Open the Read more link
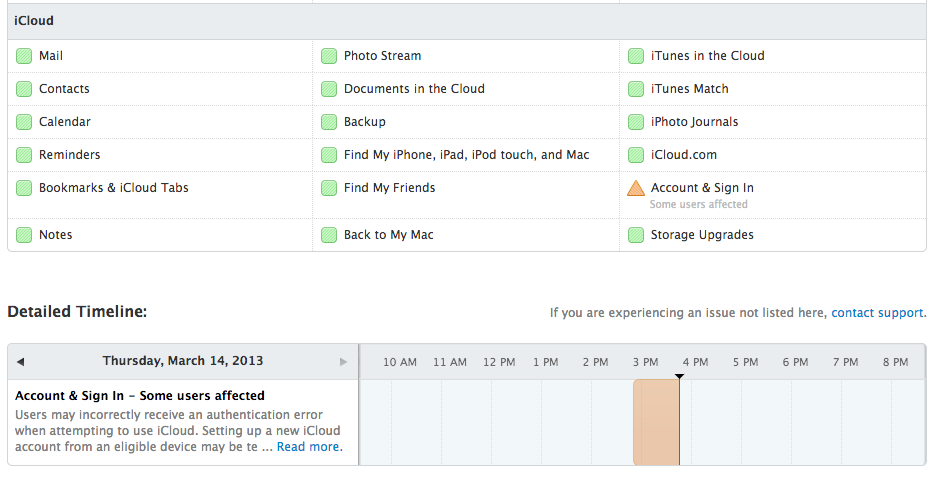The image size is (952, 487). point(310,447)
